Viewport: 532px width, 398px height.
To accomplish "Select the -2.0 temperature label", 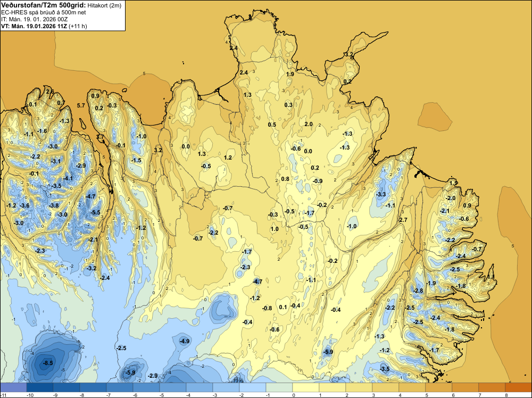I will (x=451, y=198).
